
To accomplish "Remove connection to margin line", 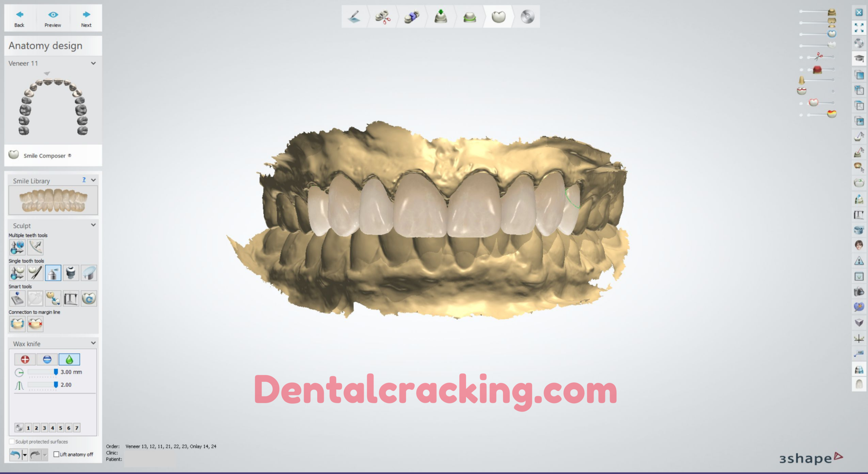I will click(x=35, y=324).
